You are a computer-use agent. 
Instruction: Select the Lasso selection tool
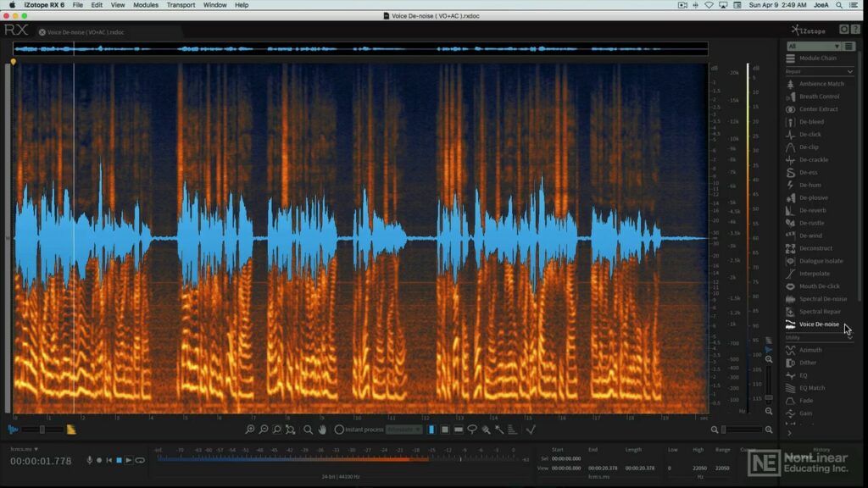[x=471, y=430]
